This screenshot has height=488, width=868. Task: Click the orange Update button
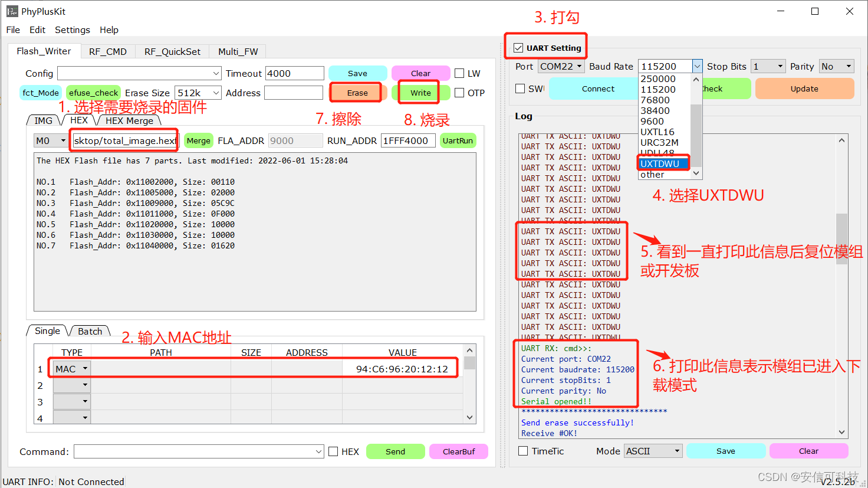pyautogui.click(x=804, y=89)
